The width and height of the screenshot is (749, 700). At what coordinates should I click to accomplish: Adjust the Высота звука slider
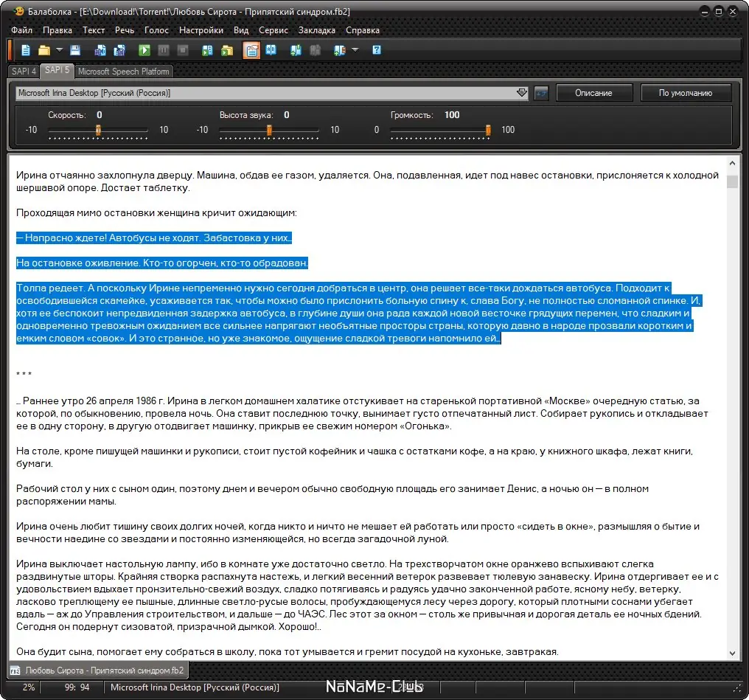pos(269,130)
